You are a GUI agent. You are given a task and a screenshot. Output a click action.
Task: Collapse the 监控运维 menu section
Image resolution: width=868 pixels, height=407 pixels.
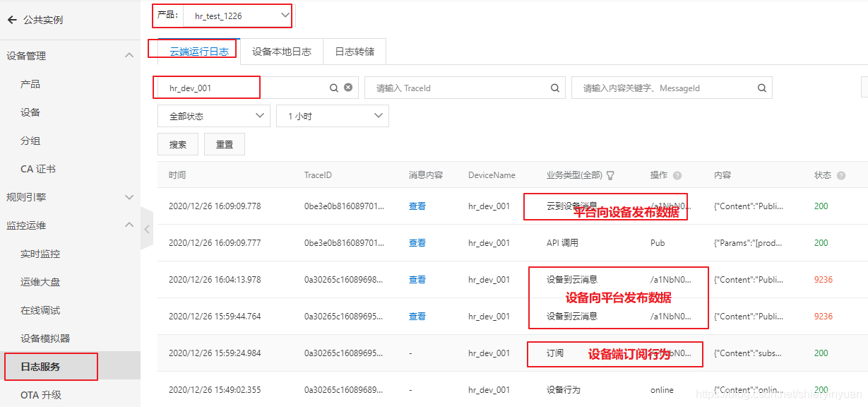[x=129, y=225]
